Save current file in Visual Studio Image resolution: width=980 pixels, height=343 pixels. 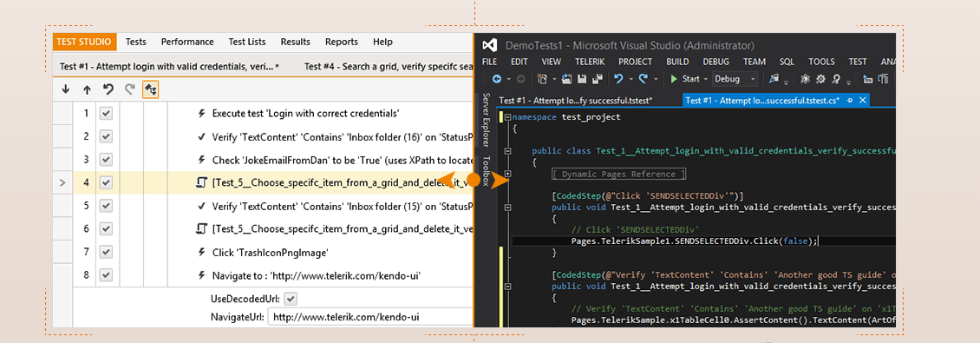582,79
